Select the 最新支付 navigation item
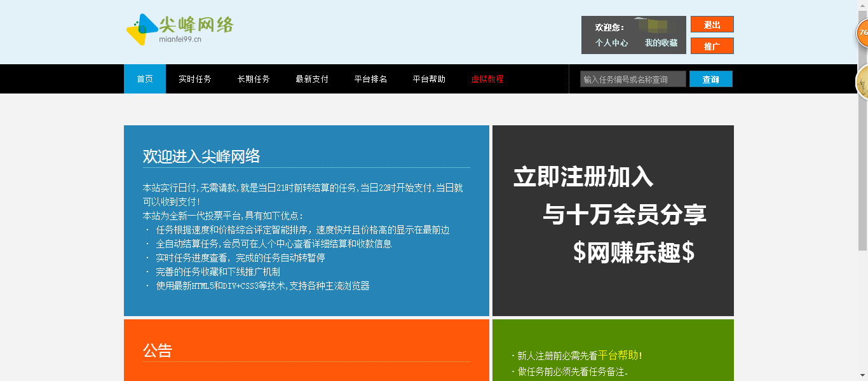 311,79
